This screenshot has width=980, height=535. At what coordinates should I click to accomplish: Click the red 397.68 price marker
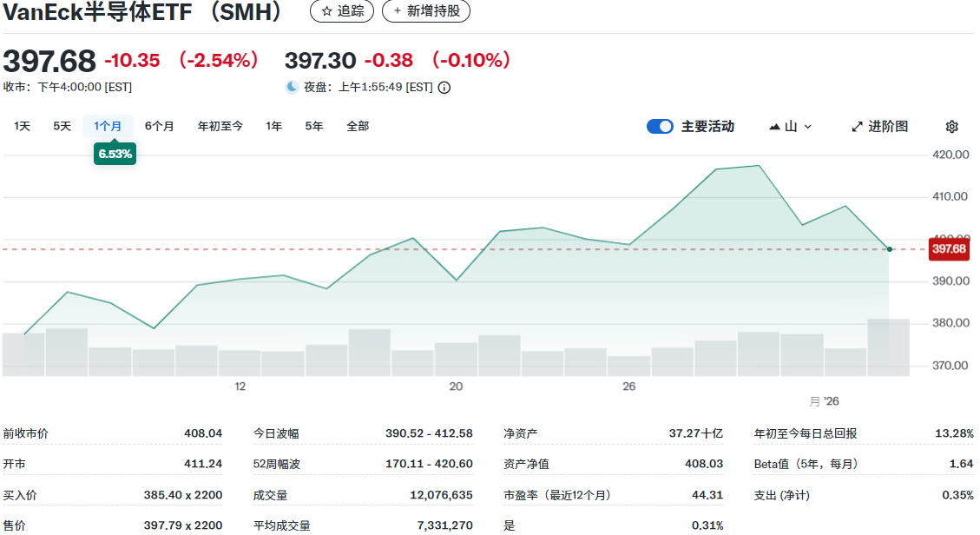[x=949, y=248]
